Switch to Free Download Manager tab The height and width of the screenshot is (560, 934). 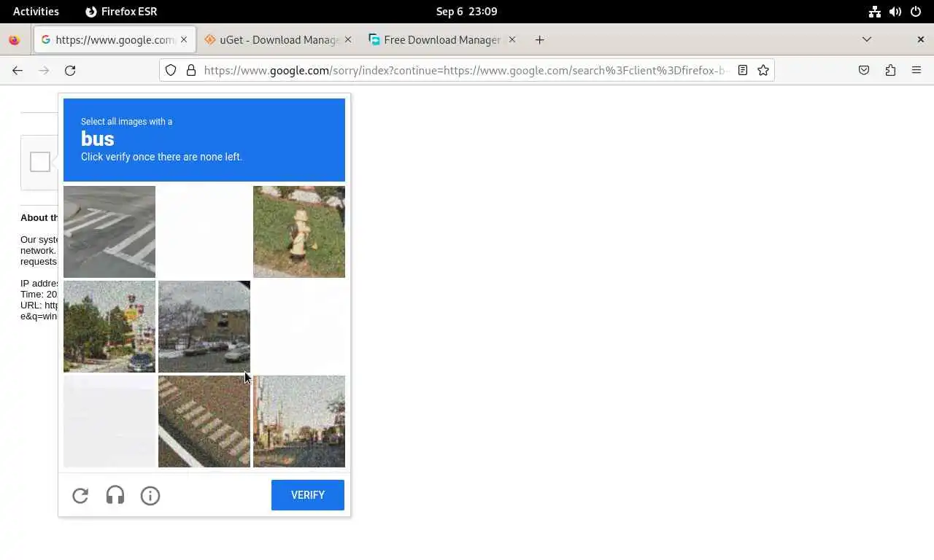tap(441, 39)
